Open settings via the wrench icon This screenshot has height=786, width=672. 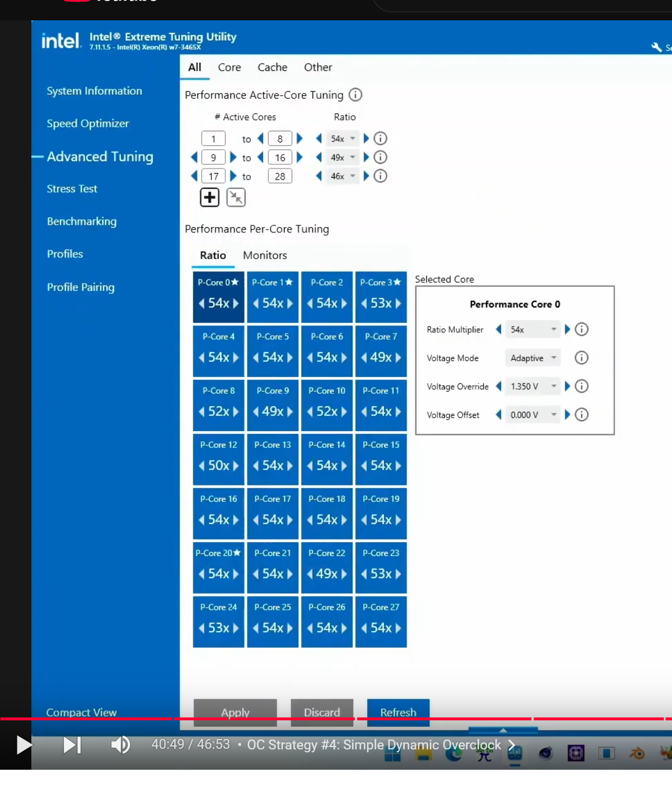coord(657,48)
